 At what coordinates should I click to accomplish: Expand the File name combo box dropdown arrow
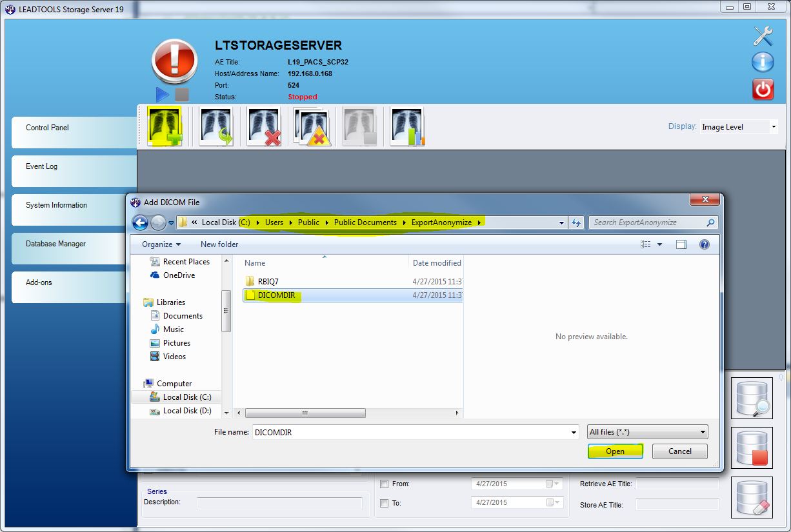[x=574, y=432]
